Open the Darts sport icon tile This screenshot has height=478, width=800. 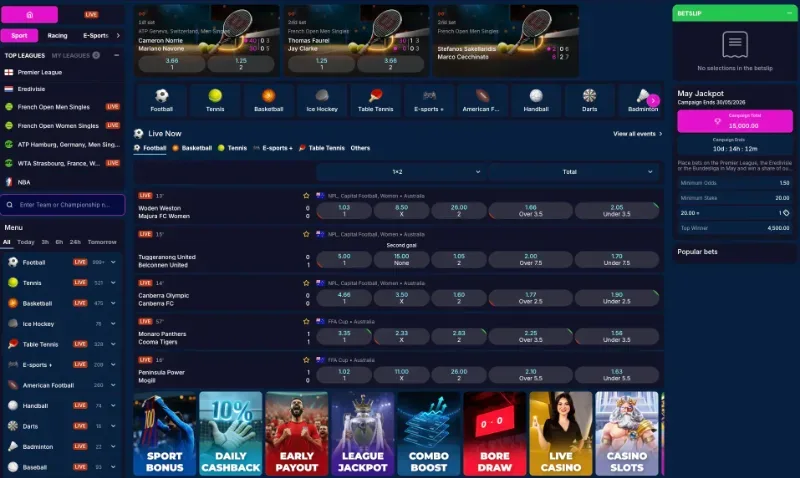[x=589, y=100]
